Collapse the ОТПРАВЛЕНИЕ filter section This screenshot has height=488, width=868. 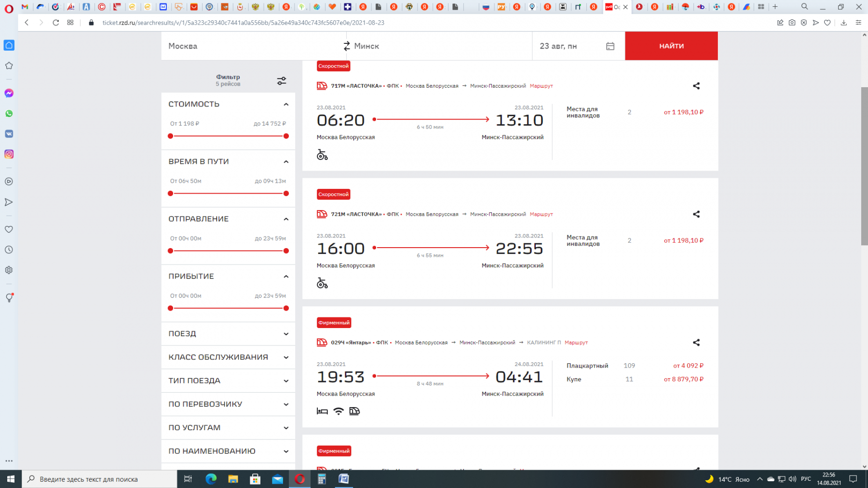[286, 219]
